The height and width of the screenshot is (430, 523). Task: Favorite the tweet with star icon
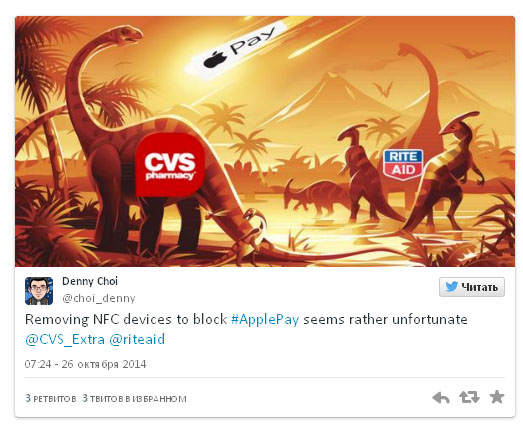coord(497,397)
